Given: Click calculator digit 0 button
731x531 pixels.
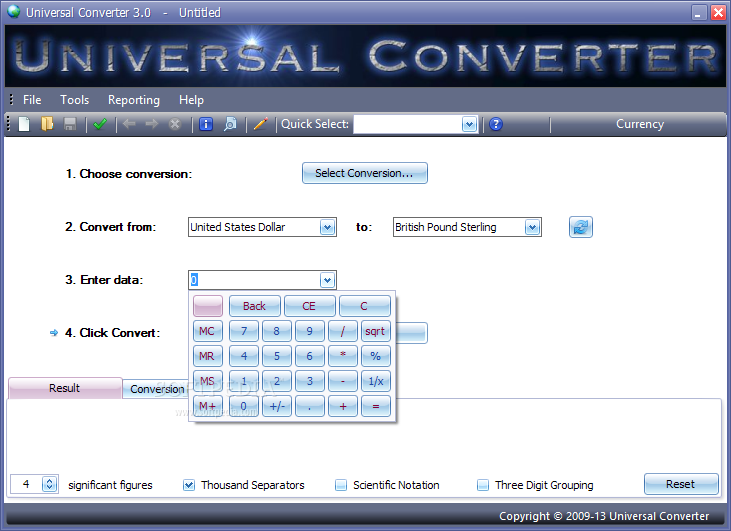Looking at the screenshot, I should point(244,406).
